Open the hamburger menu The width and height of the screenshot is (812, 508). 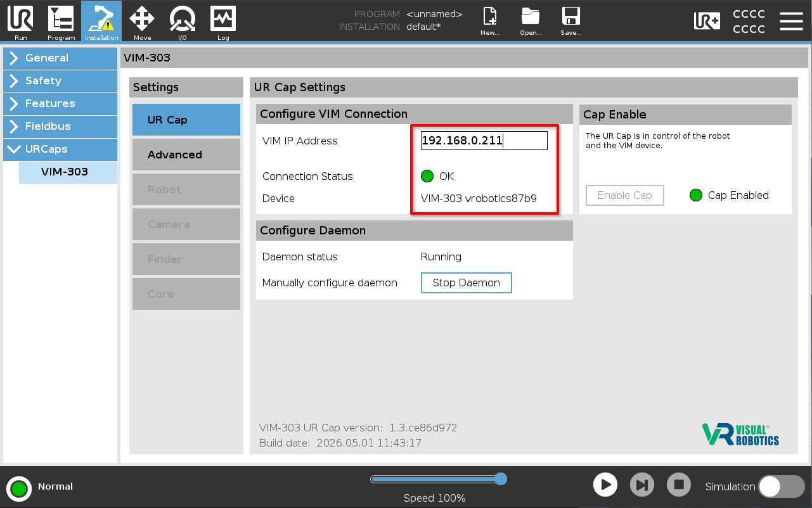pos(791,21)
